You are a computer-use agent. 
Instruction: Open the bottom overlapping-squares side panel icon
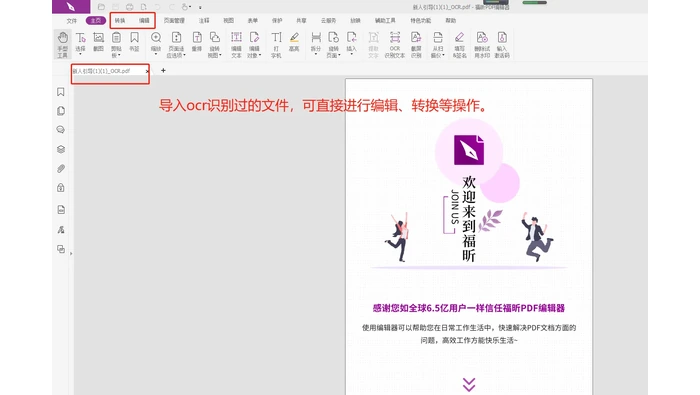pos(61,249)
